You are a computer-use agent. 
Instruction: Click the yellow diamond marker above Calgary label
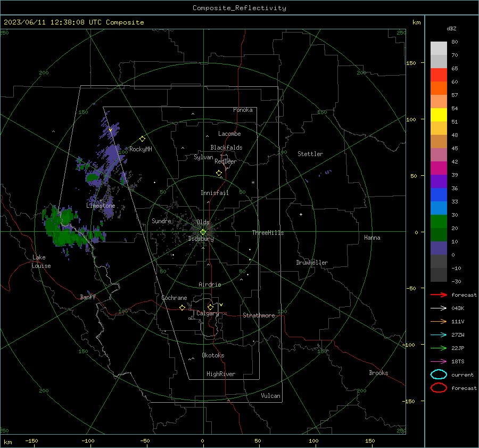coord(210,307)
